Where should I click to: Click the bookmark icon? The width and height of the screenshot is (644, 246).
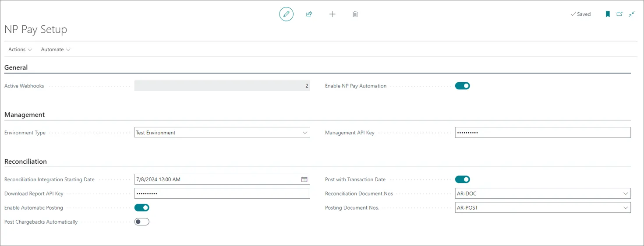pos(608,14)
